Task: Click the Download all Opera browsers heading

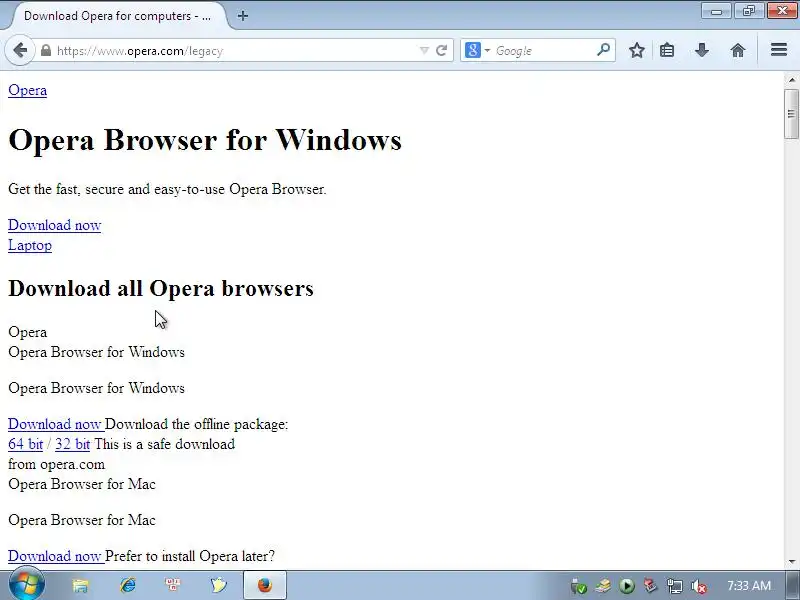Action: click(161, 288)
